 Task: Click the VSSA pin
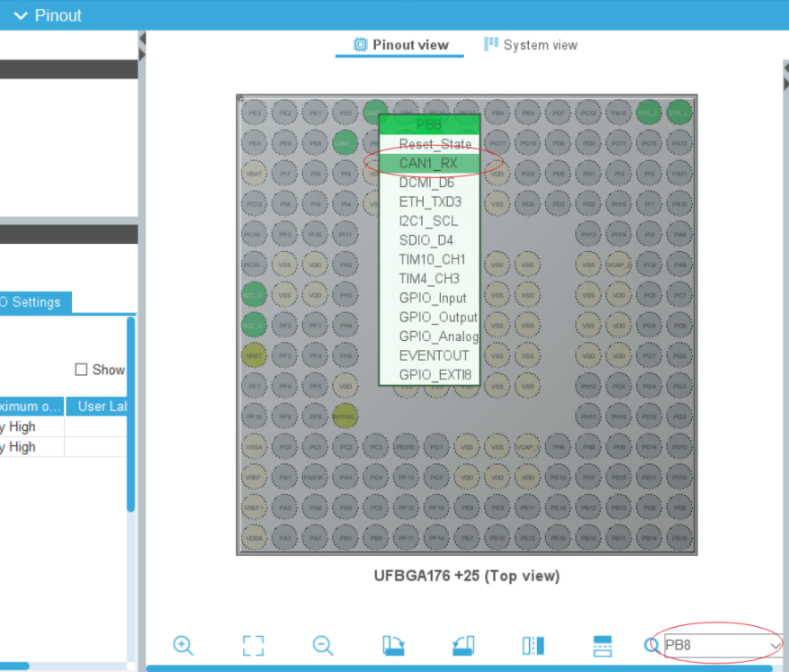[x=254, y=447]
